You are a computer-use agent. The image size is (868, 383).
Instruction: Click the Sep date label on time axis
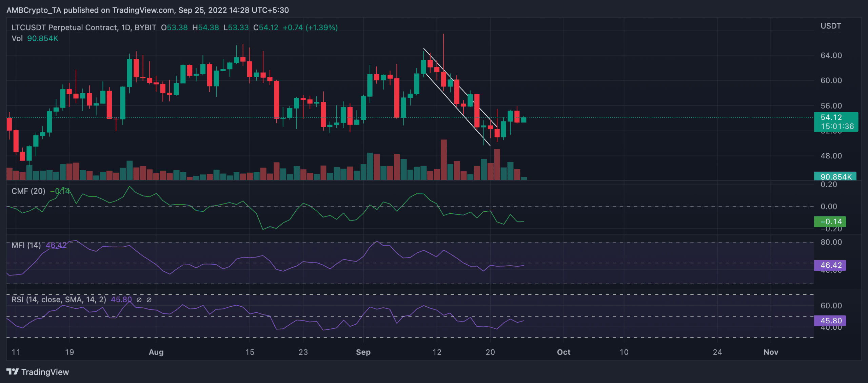(363, 352)
